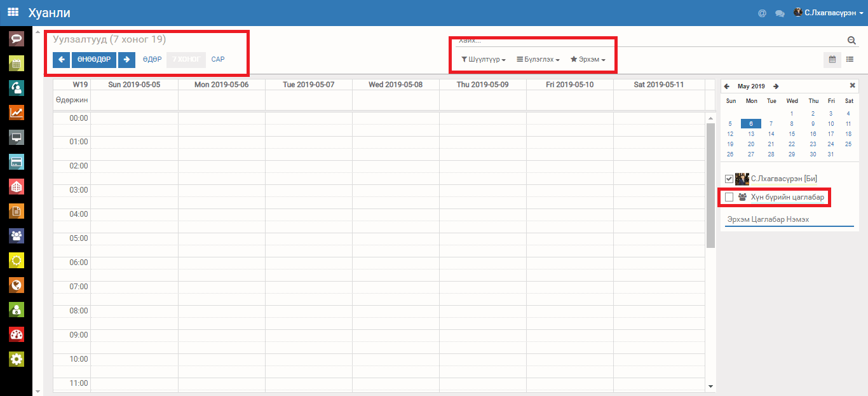Open conversations icon in top bar
The image size is (868, 396).
click(x=780, y=13)
